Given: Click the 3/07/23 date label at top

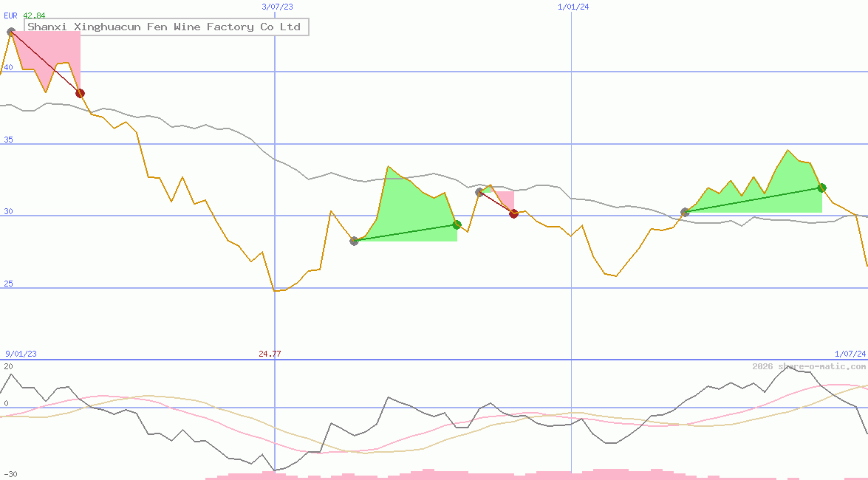Looking at the screenshot, I should (x=278, y=7).
